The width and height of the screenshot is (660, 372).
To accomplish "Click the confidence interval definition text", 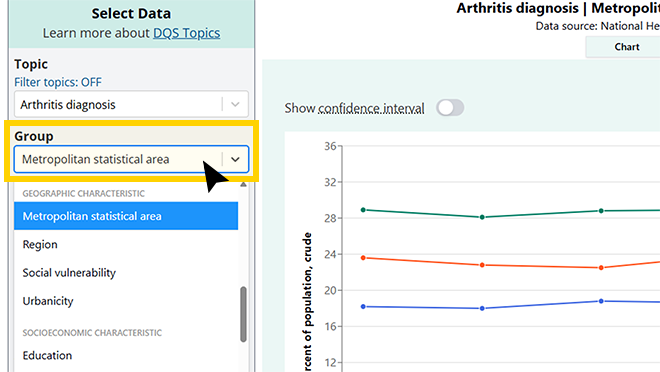I will coord(371,109).
